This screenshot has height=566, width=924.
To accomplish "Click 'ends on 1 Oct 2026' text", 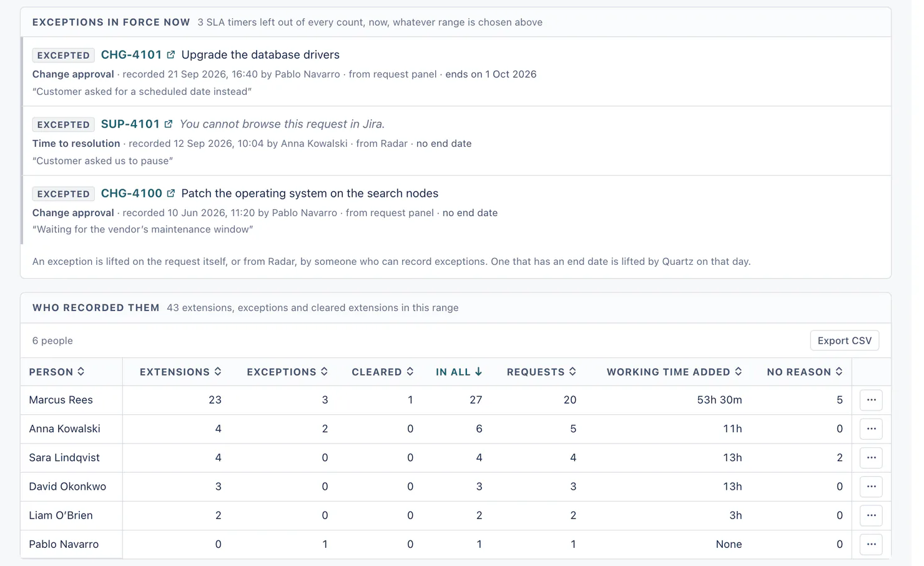I will (x=491, y=74).
